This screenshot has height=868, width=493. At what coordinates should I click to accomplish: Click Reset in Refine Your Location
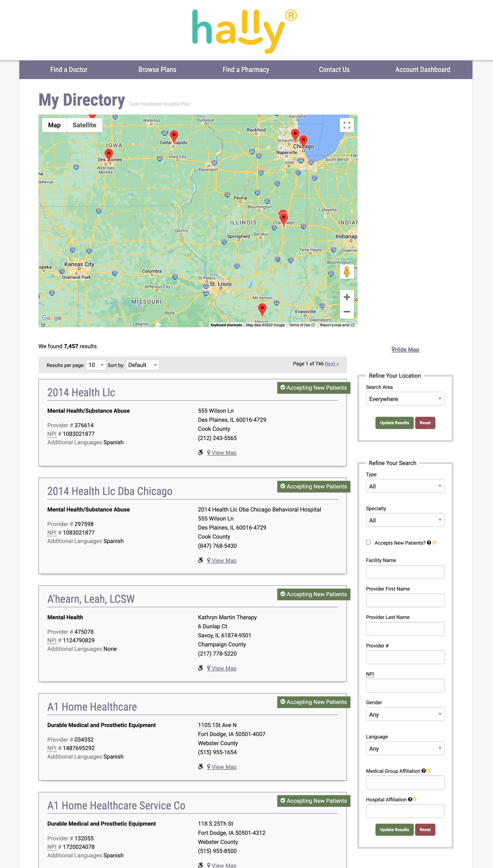425,423
